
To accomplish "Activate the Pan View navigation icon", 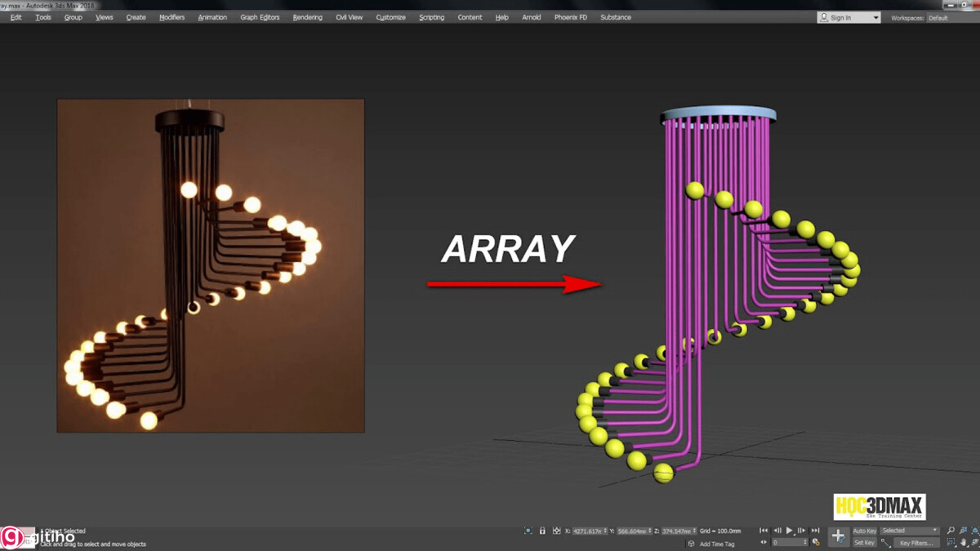I will [964, 542].
